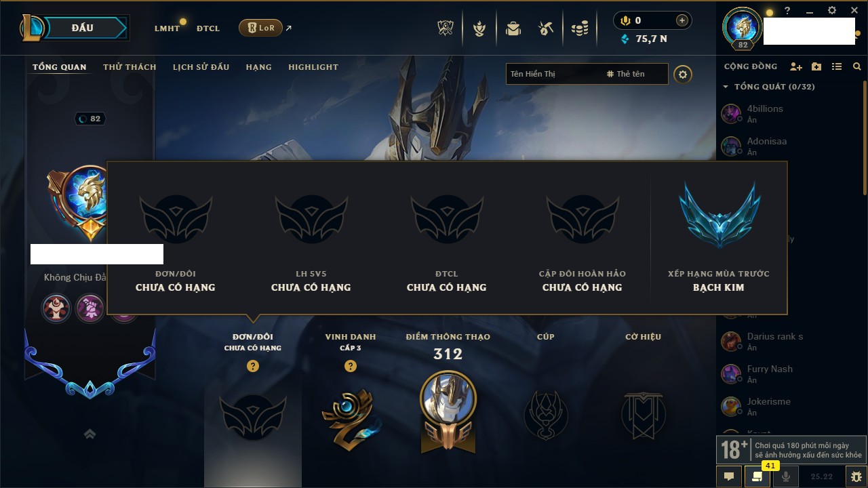Collapse the TỔNG QUÁT friends group
Viewport: 868px width, 488px height.
[x=726, y=87]
